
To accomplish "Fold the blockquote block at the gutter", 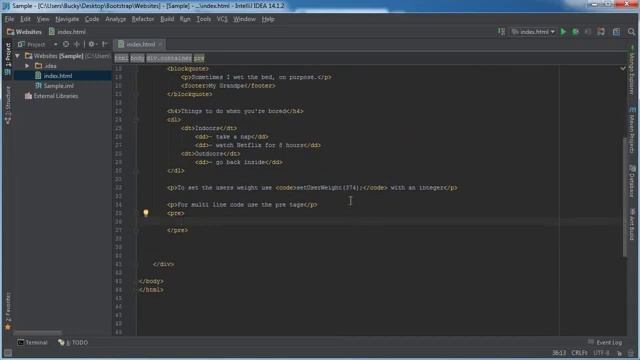I will 136,69.
